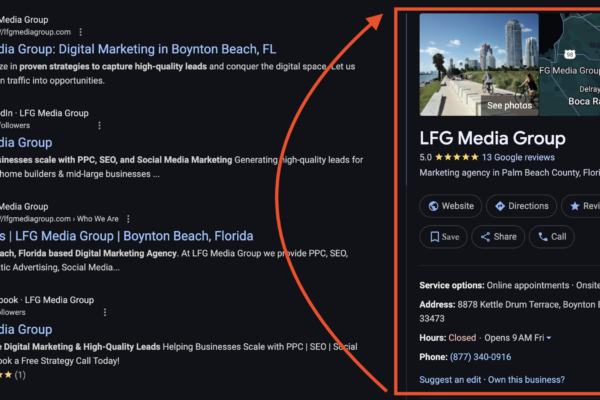Viewport: 600px width, 400px height.
Task: Open three-dot menu beside lfgmediagroup.com first result
Action: click(x=81, y=32)
